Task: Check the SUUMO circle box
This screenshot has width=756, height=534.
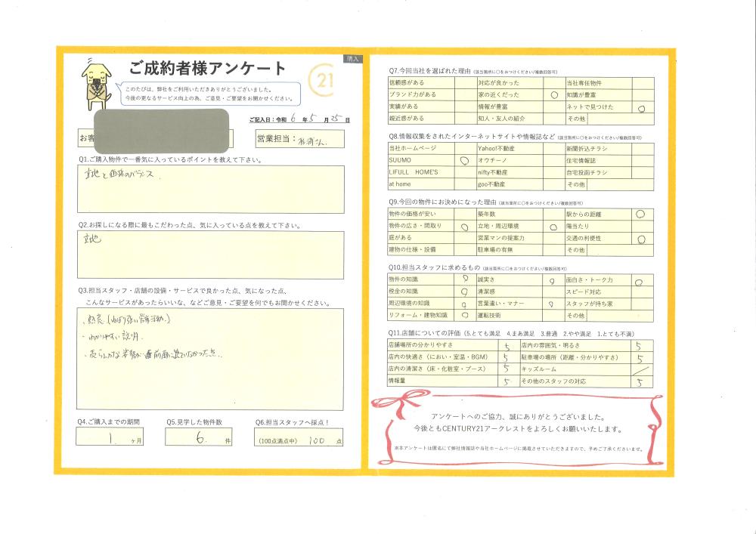Action: 464,161
